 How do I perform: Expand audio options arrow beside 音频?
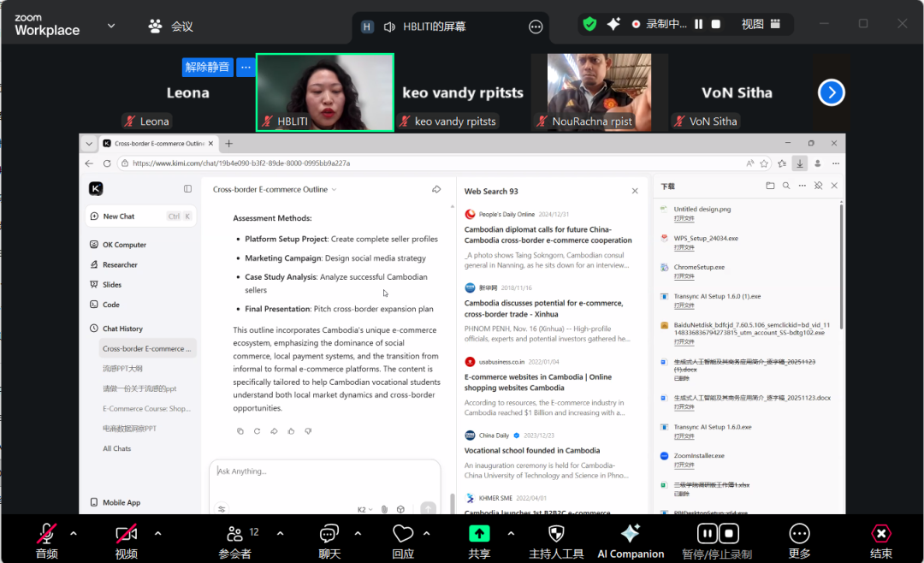click(x=74, y=533)
